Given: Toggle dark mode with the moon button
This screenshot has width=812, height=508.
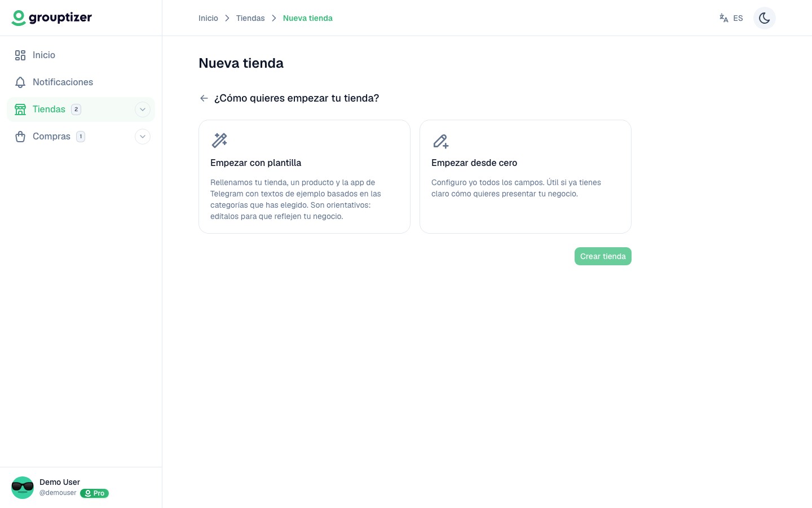Looking at the screenshot, I should tap(765, 18).
